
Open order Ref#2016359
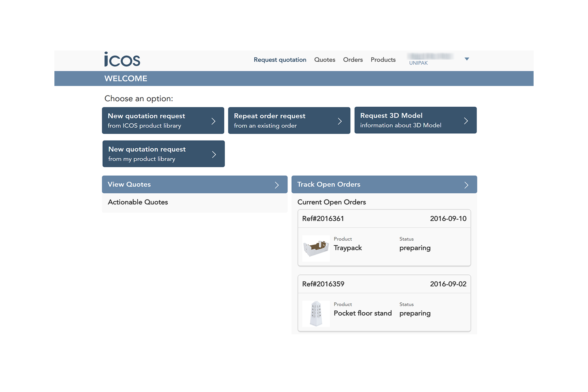point(323,284)
